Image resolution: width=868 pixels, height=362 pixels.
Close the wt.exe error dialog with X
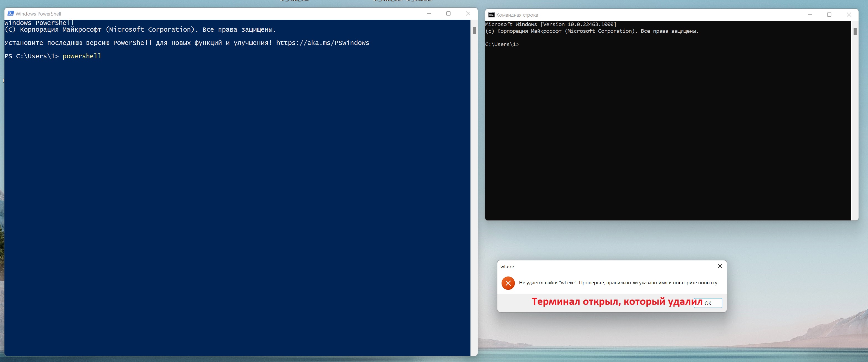720,266
